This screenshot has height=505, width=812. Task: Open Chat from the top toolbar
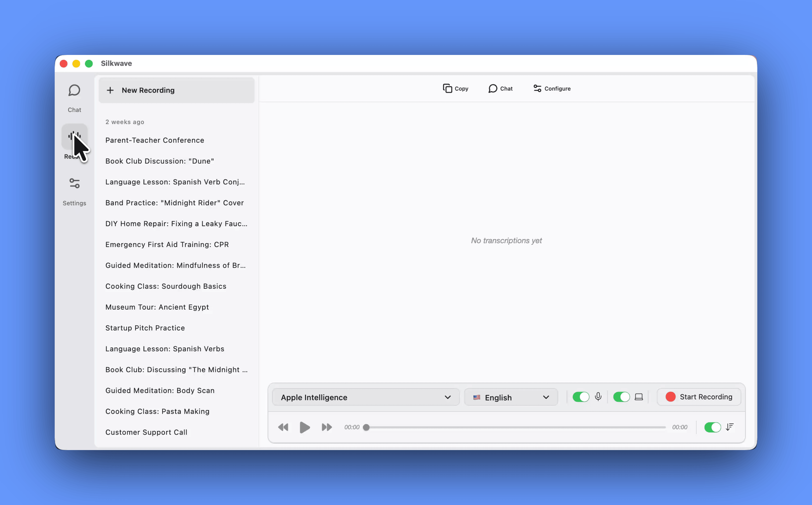pyautogui.click(x=500, y=89)
